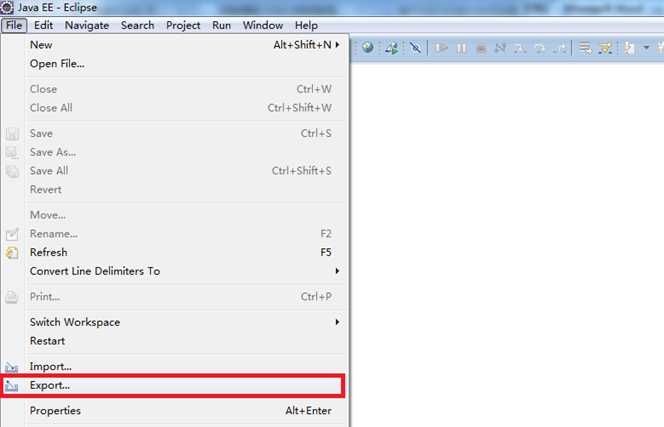Click the debug Resume icon
This screenshot has width=664, height=427.
coord(441,48)
